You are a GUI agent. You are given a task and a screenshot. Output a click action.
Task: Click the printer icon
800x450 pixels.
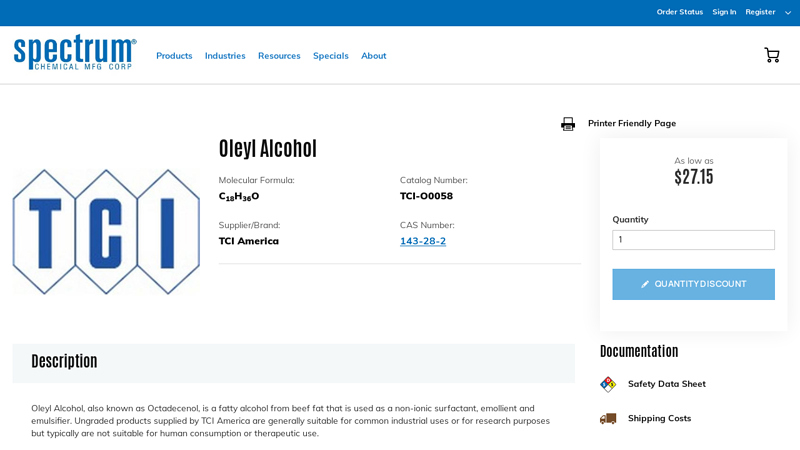click(x=568, y=124)
